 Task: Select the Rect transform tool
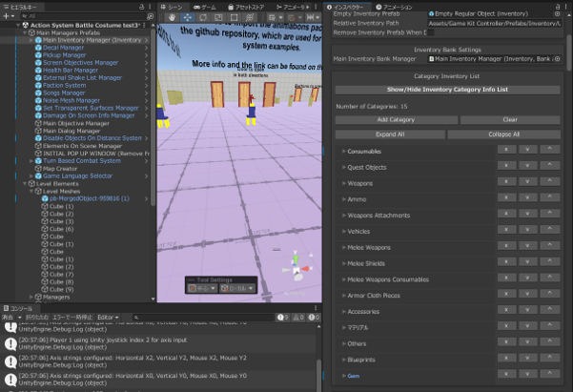click(x=234, y=17)
